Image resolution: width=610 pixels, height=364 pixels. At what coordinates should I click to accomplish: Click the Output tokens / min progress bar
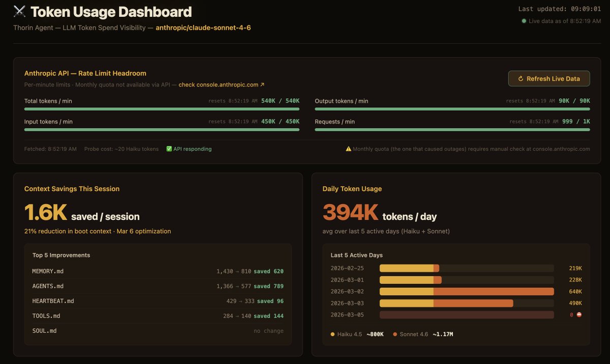[x=452, y=109]
